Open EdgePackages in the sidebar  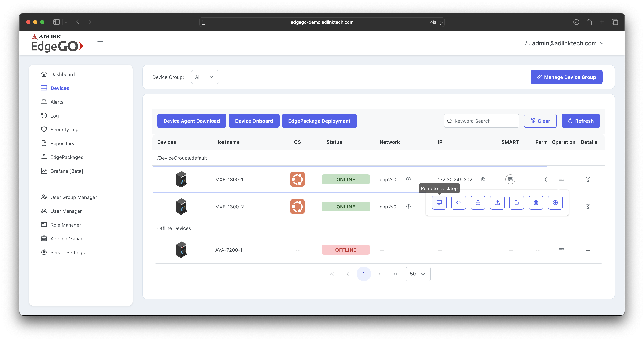pyautogui.click(x=67, y=157)
